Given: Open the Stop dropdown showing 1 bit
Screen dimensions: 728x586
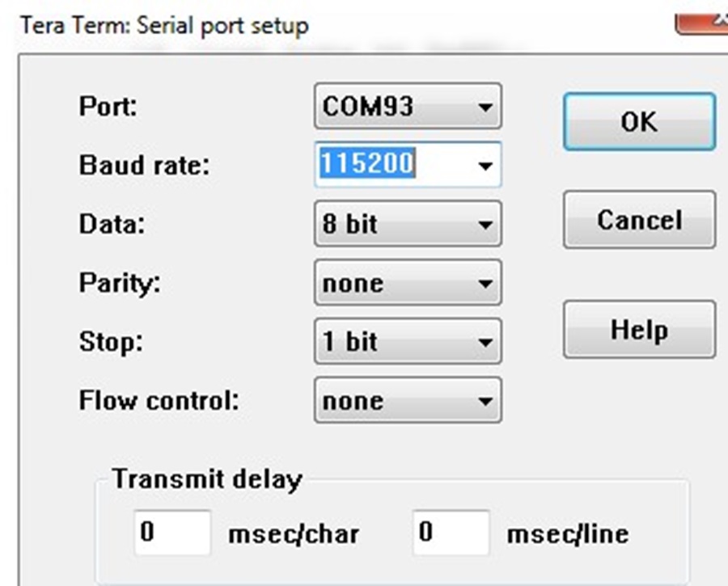Looking at the screenshot, I should 408,341.
